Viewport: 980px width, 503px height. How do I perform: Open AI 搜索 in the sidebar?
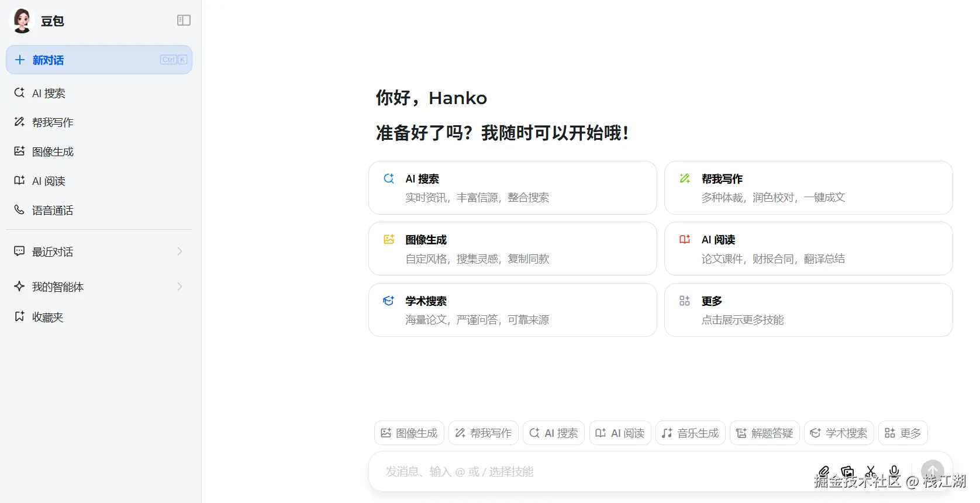(99, 93)
